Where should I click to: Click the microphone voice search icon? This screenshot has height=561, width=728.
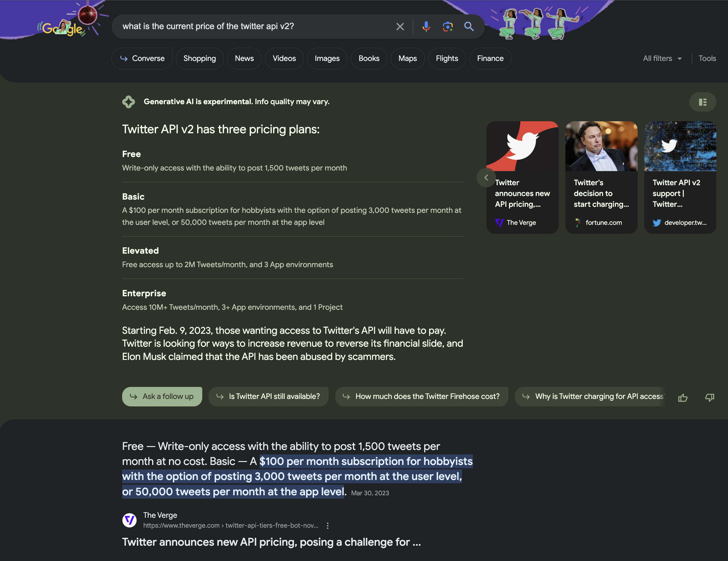tap(426, 25)
